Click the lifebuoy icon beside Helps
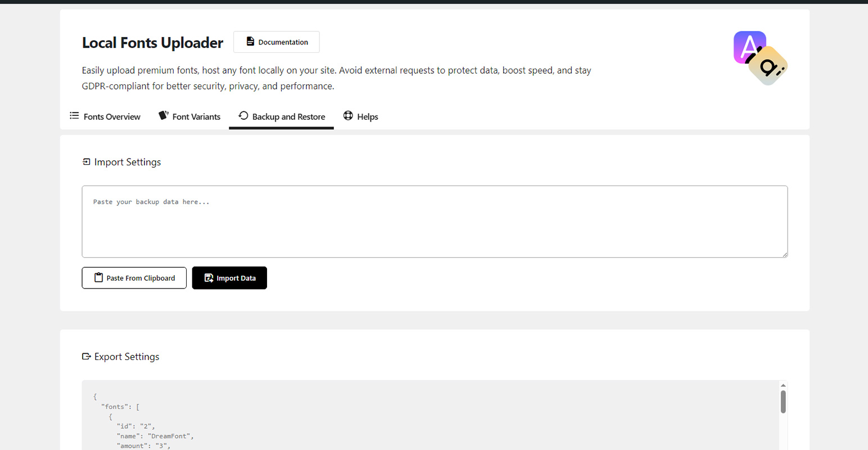Screen dimensions: 868x450 click(348, 115)
